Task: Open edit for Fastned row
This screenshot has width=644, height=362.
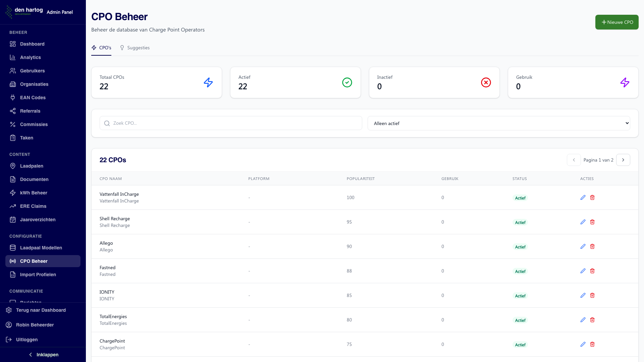Action: click(583, 271)
